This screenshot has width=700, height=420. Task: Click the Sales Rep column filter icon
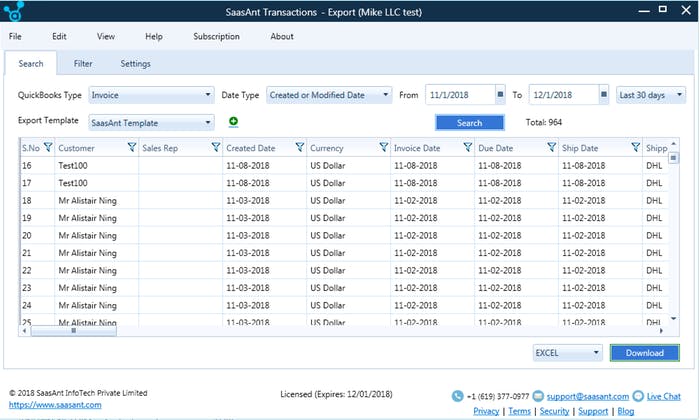click(216, 147)
